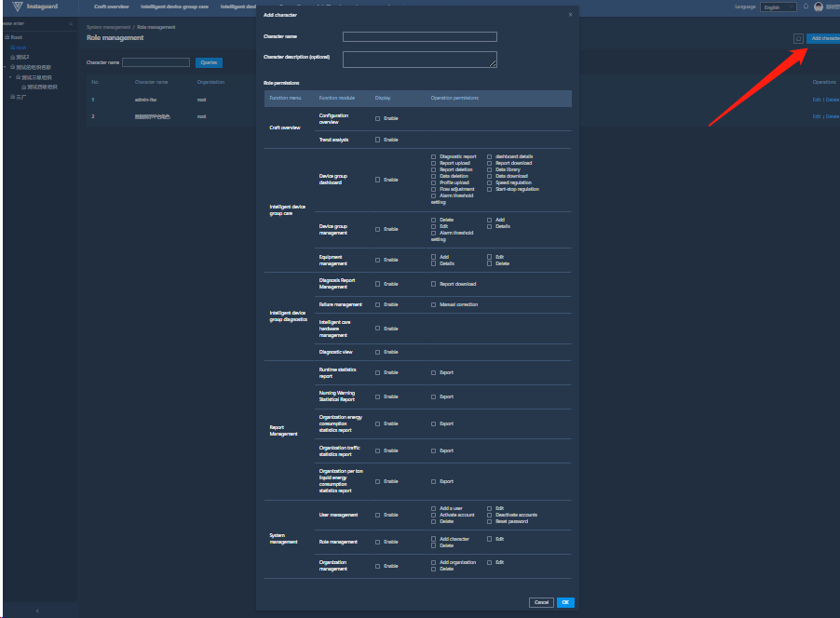This screenshot has width=840, height=618.
Task: Check Add a user permission
Action: click(x=433, y=509)
